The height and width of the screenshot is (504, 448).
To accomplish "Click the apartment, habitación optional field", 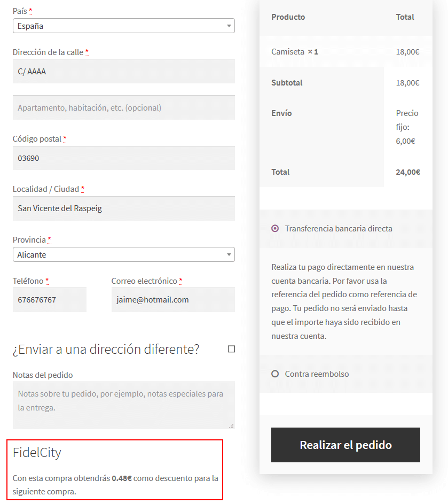I will click(123, 107).
